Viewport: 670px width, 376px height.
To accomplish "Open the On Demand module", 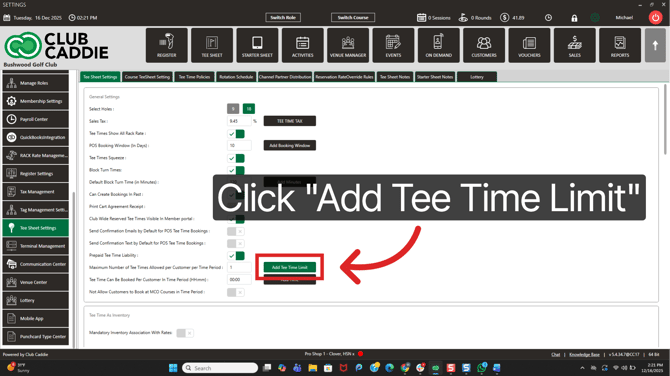I will [x=438, y=45].
